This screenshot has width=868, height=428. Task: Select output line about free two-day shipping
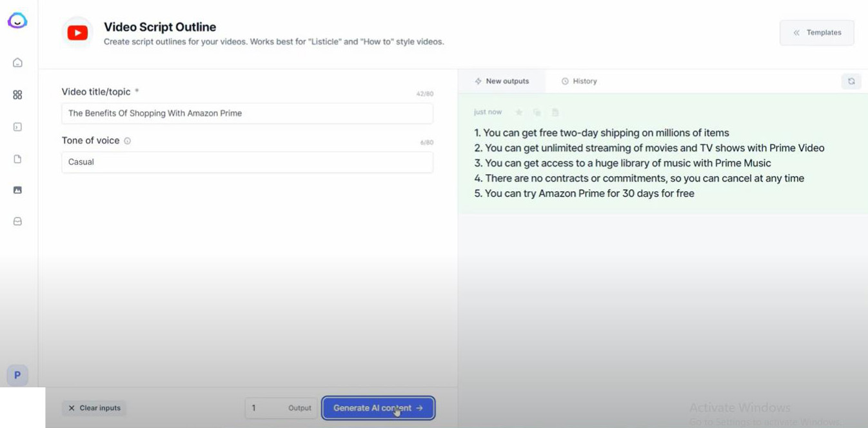(602, 133)
